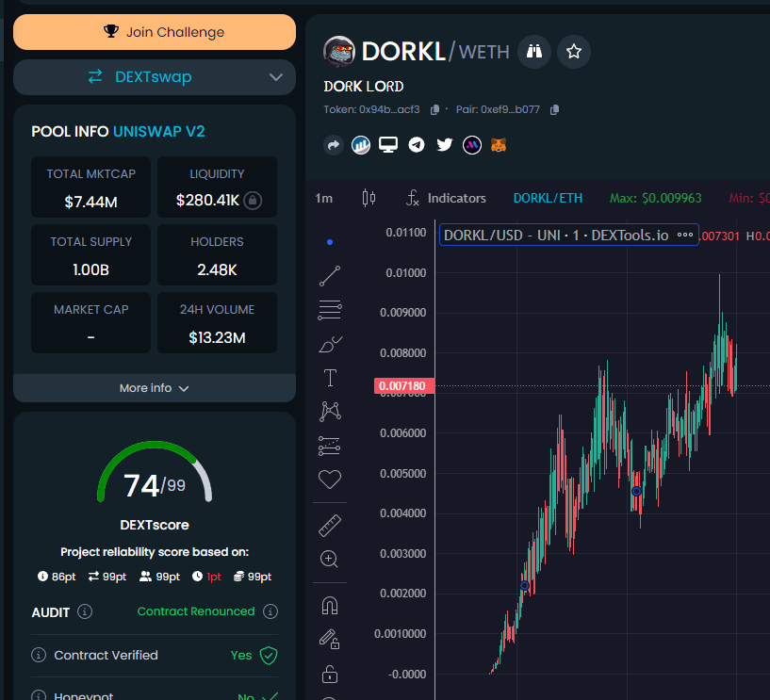The height and width of the screenshot is (700, 770).
Task: Click the share arrow icon
Action: 334,145
